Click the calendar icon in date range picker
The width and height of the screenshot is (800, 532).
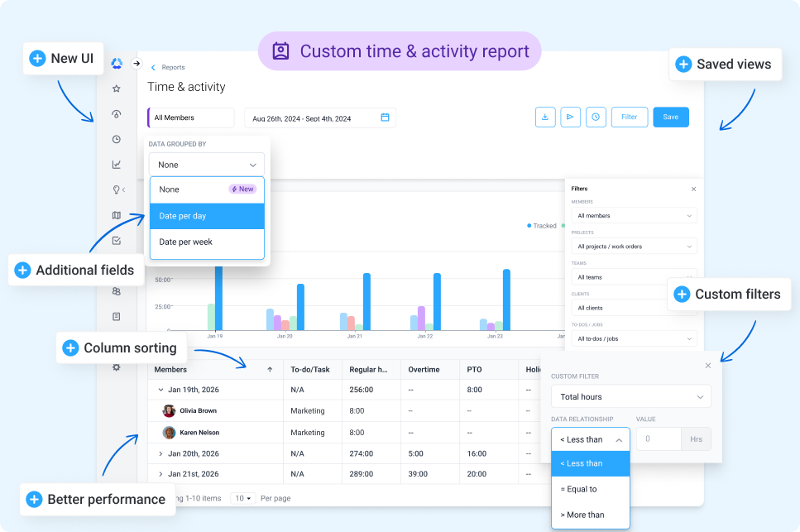tap(384, 117)
